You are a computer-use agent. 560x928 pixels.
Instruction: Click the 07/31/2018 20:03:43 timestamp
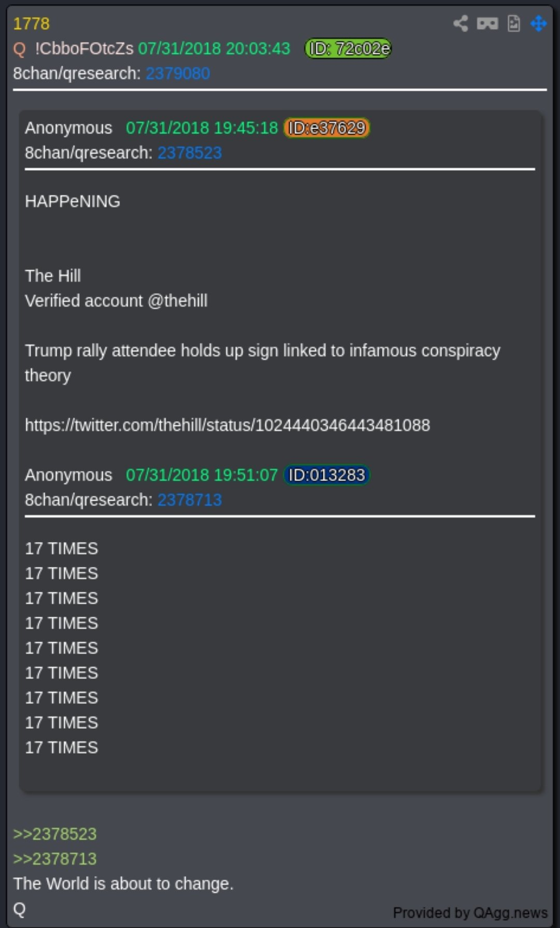point(214,49)
